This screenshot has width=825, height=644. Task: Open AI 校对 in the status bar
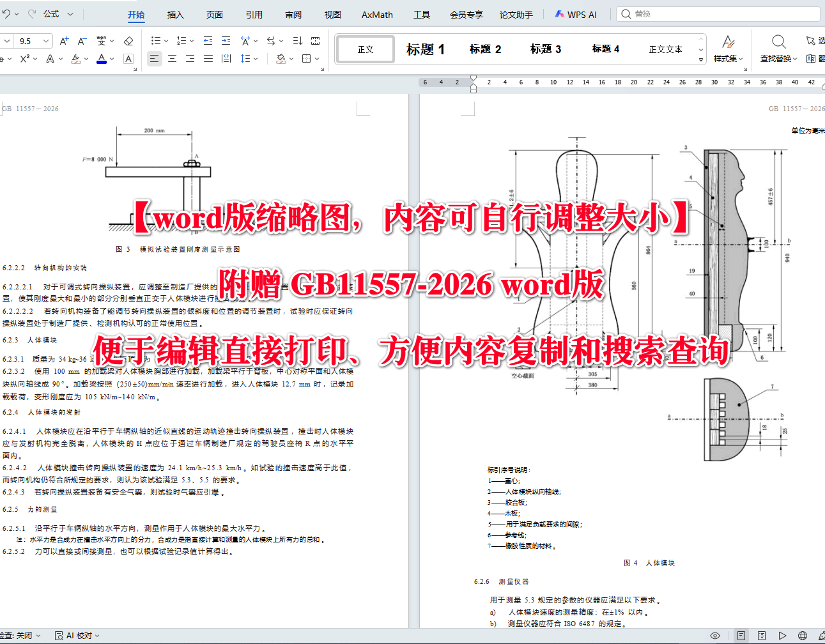tap(77, 636)
